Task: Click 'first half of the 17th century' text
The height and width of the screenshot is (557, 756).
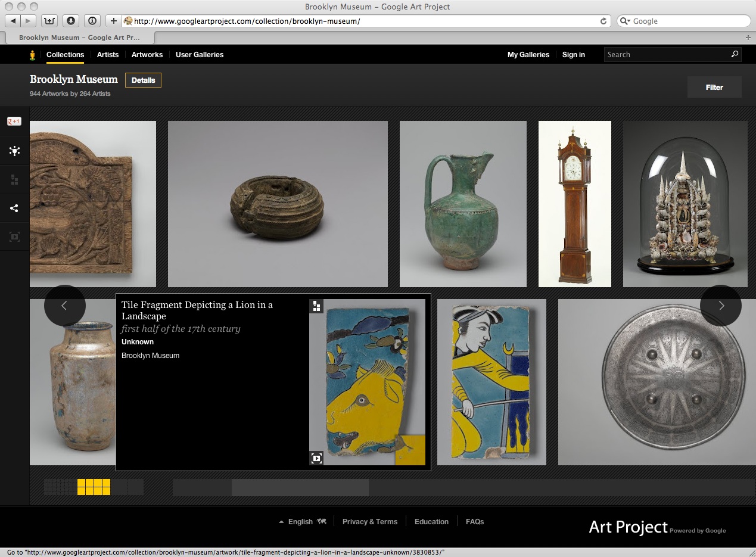Action: pos(181,329)
